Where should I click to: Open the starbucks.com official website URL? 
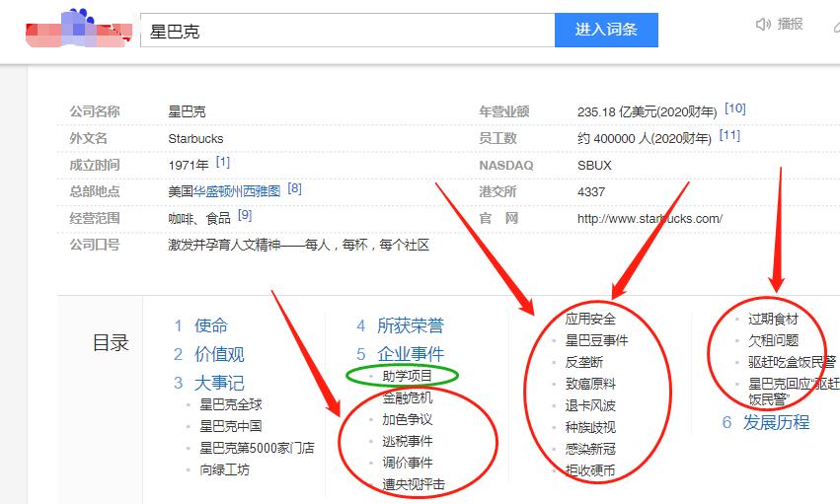coord(649,218)
